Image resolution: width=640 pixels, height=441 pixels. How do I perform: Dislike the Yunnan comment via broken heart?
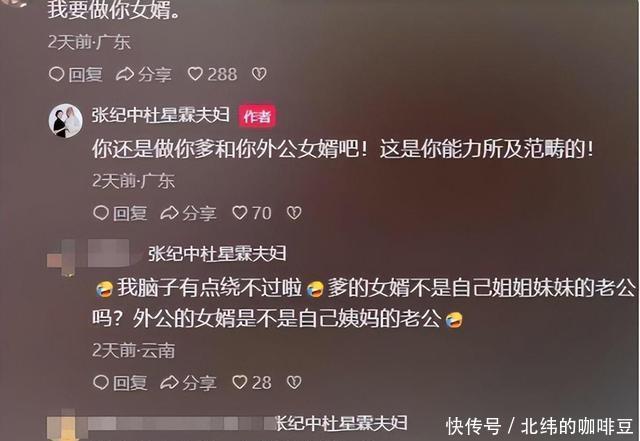pos(294,382)
